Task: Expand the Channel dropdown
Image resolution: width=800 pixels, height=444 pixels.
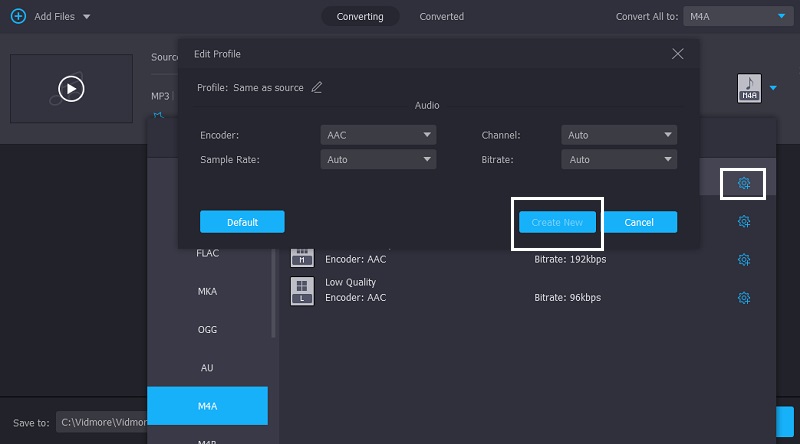Action: [620, 135]
